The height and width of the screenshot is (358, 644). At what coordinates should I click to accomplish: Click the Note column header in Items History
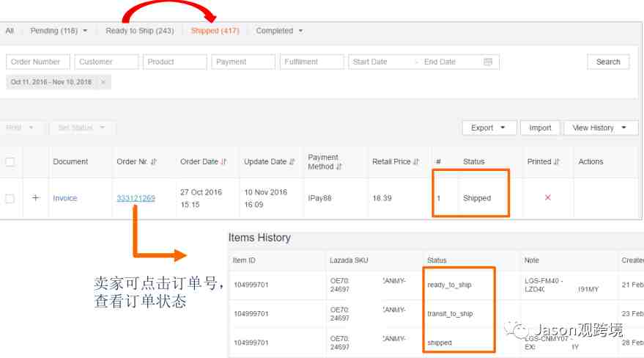pos(531,260)
